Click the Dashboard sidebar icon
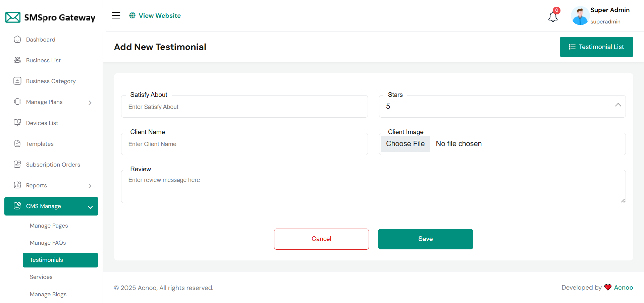This screenshot has height=303, width=644. [17, 40]
